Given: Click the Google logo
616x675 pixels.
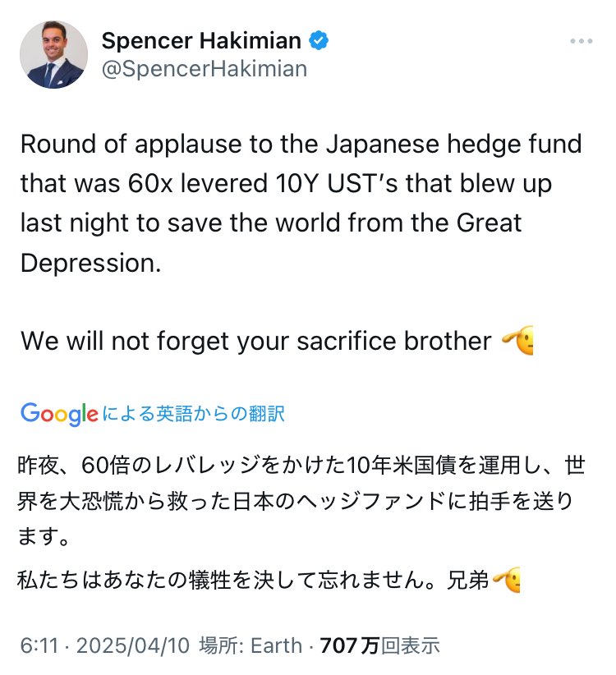Looking at the screenshot, I should click(x=59, y=413).
